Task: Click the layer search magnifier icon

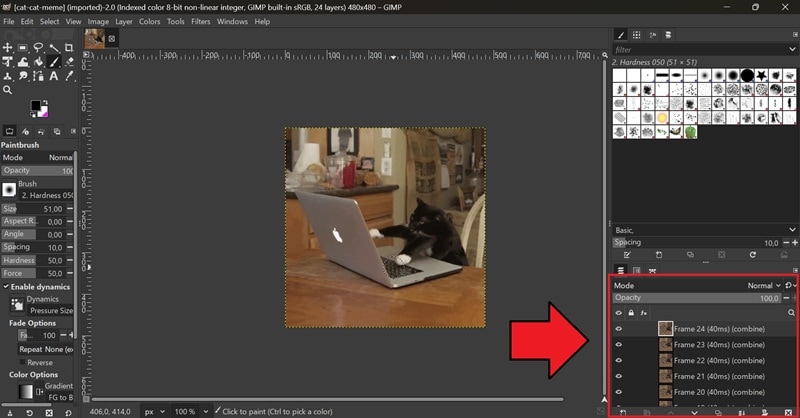Action: pyautogui.click(x=791, y=313)
